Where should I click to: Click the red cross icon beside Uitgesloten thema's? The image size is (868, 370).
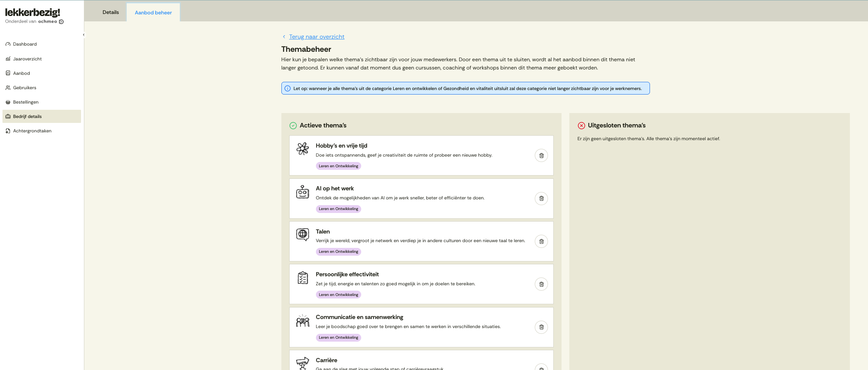tap(581, 125)
